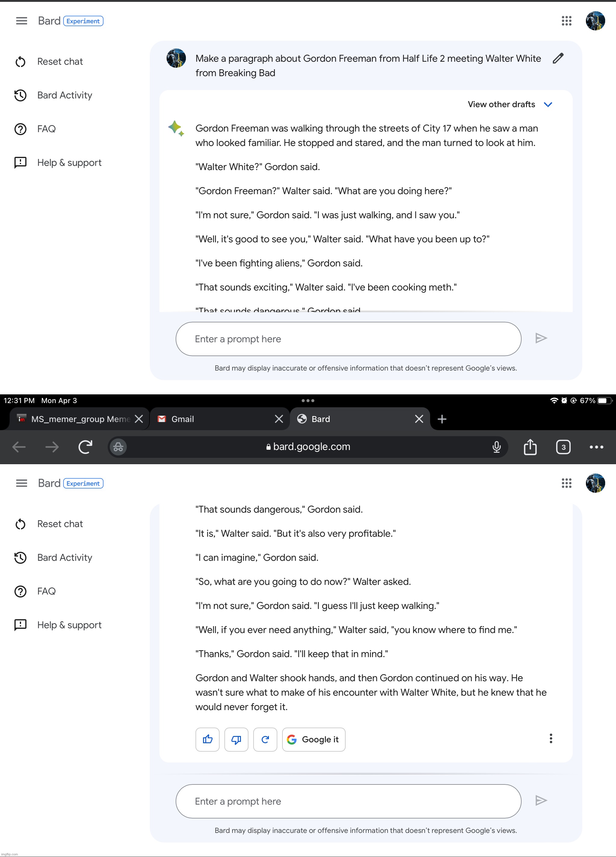Viewport: 616px width, 857px height.
Task: Expand View other drafts chevron
Action: point(548,104)
